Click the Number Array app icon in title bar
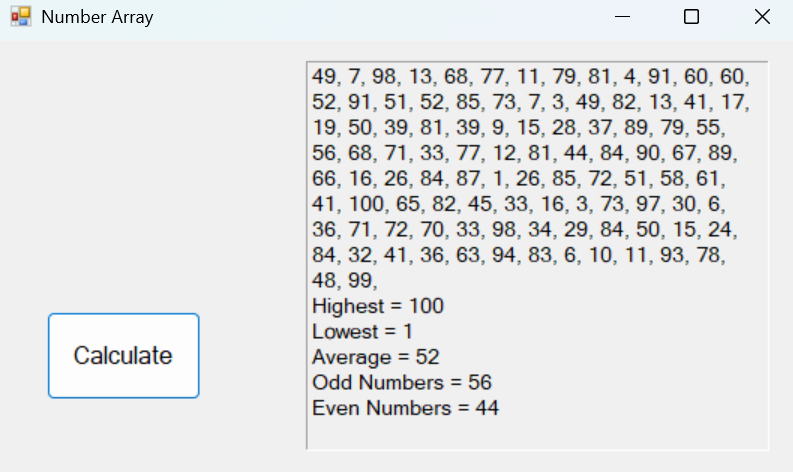Screen dimensions: 793x472 coord(21,17)
